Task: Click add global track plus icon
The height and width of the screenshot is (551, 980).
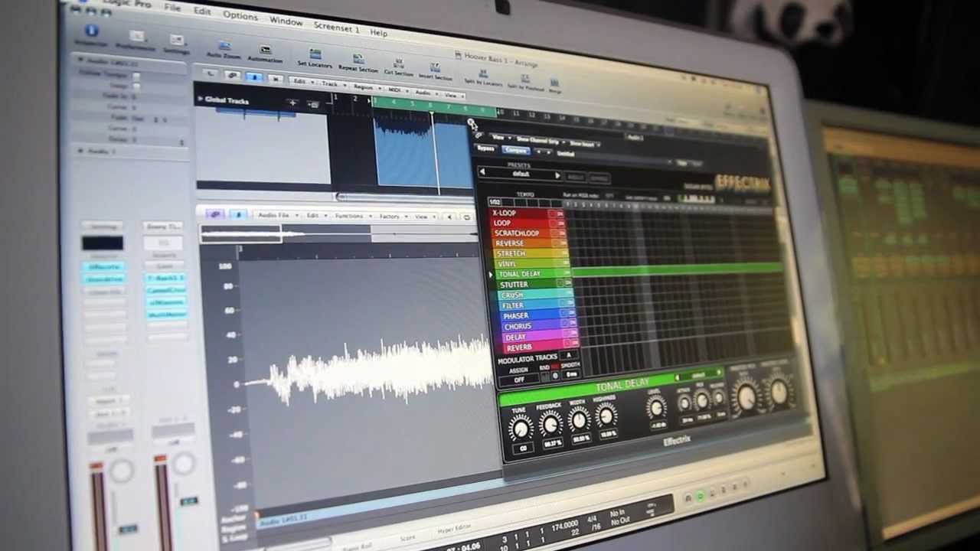Action: coord(292,103)
